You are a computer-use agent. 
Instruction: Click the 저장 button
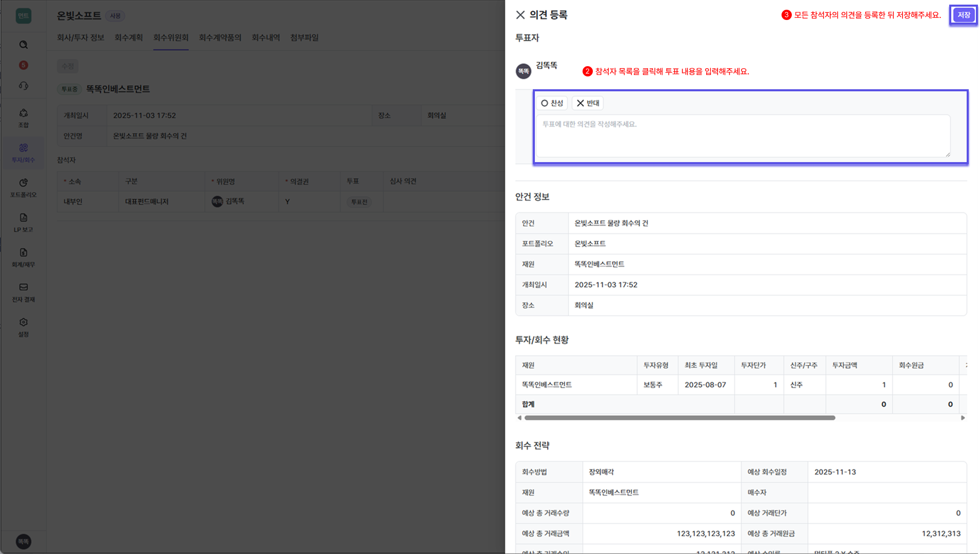(964, 15)
